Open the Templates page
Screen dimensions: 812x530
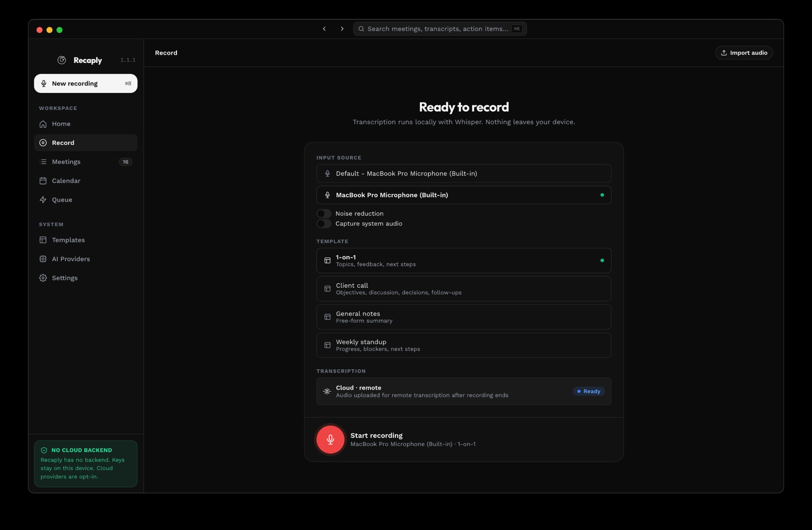click(86, 240)
